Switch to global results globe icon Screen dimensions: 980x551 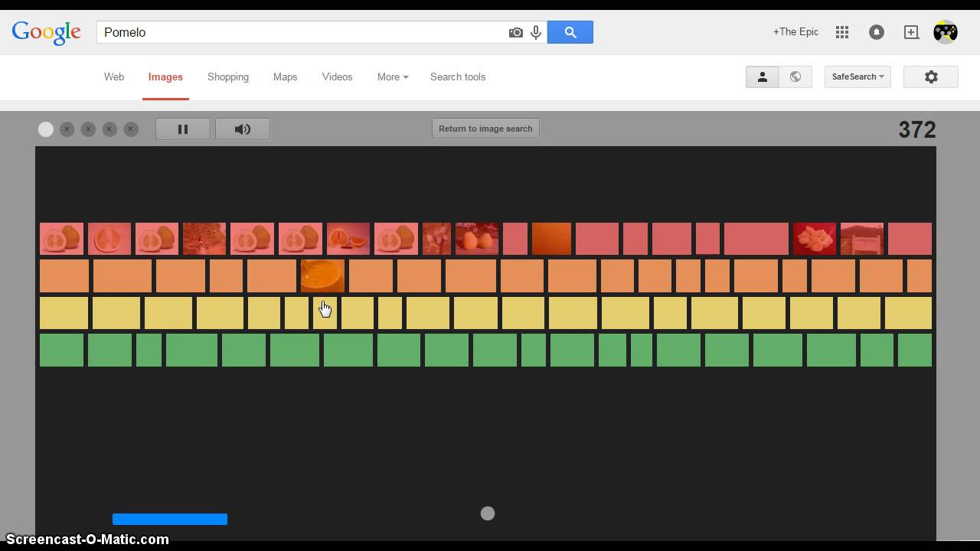click(795, 77)
